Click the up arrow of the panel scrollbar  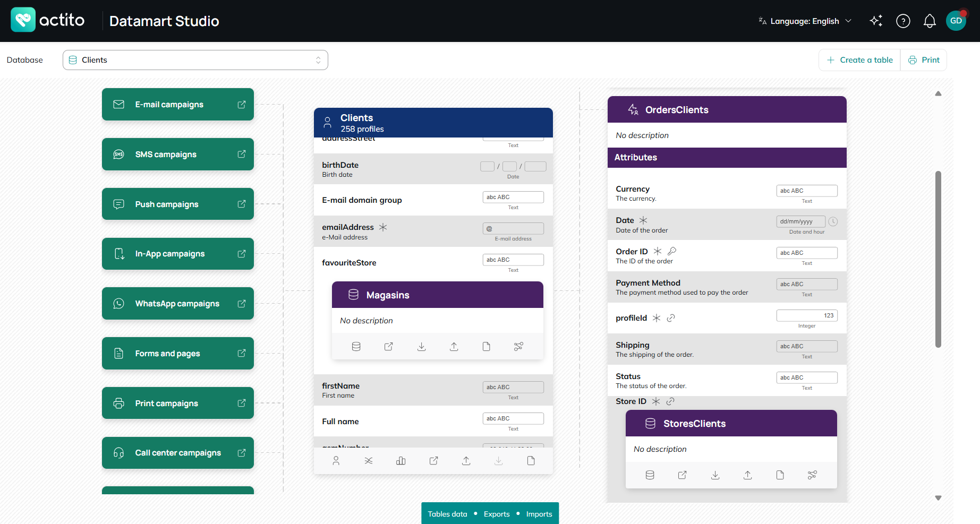pyautogui.click(x=939, y=93)
